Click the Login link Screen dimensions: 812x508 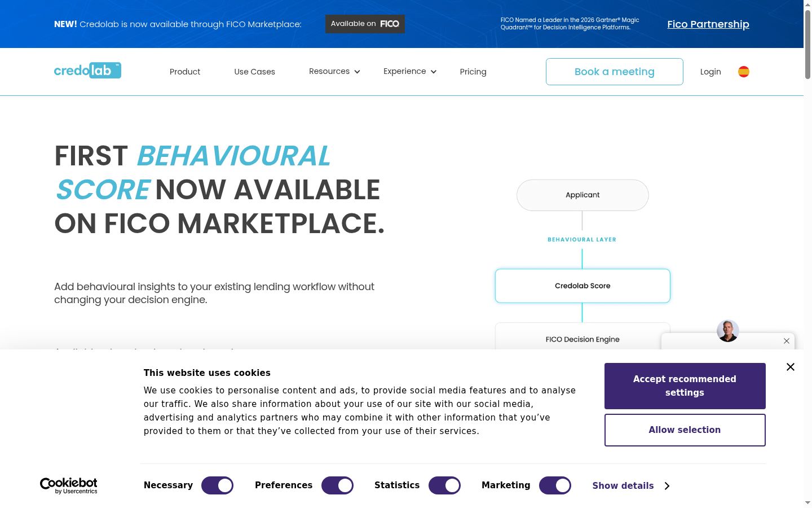[710, 72]
